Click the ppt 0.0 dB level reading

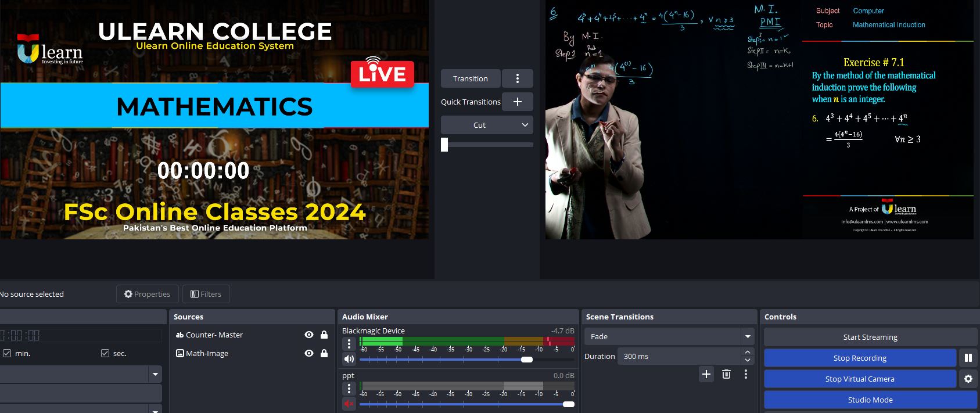(x=563, y=375)
